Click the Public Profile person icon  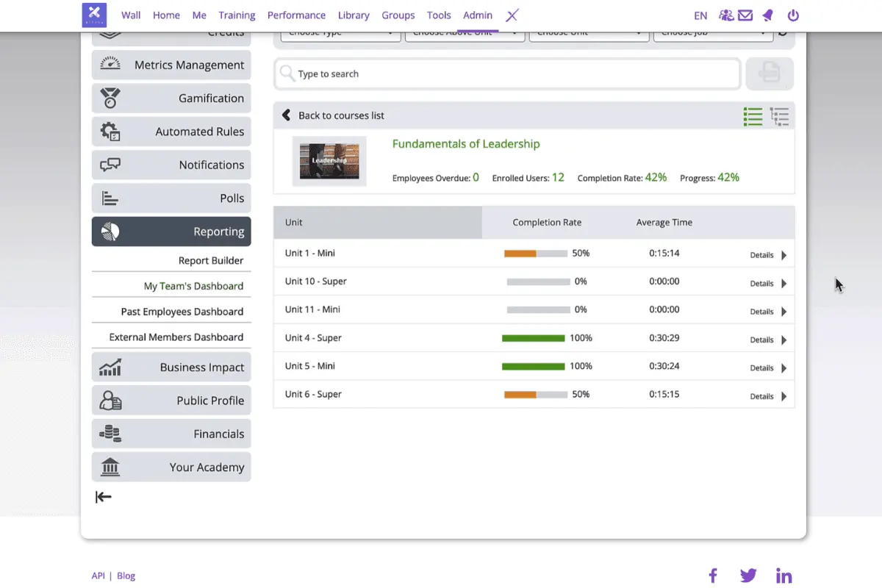point(110,401)
